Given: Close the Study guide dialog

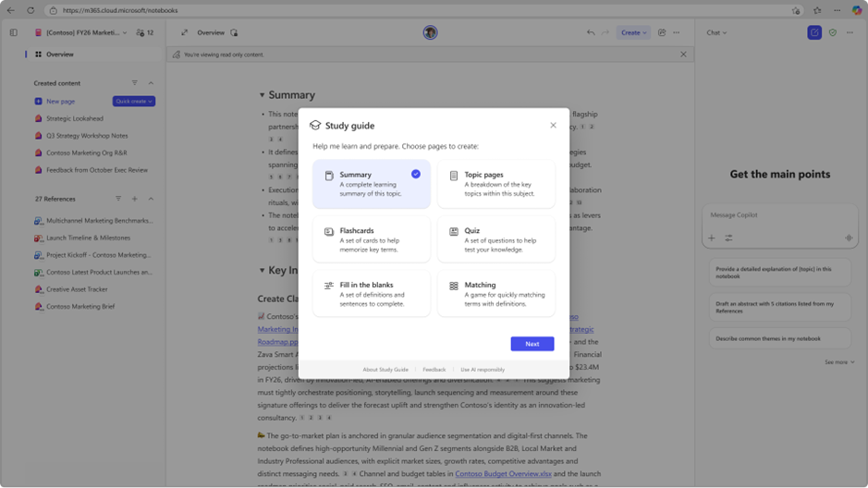Looking at the screenshot, I should 553,125.
